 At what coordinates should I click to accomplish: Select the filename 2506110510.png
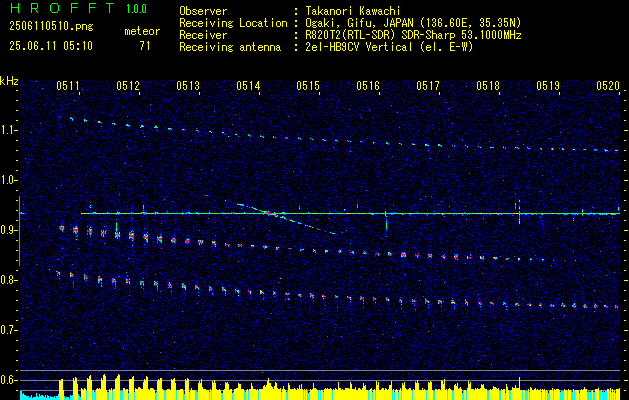pyautogui.click(x=51, y=27)
